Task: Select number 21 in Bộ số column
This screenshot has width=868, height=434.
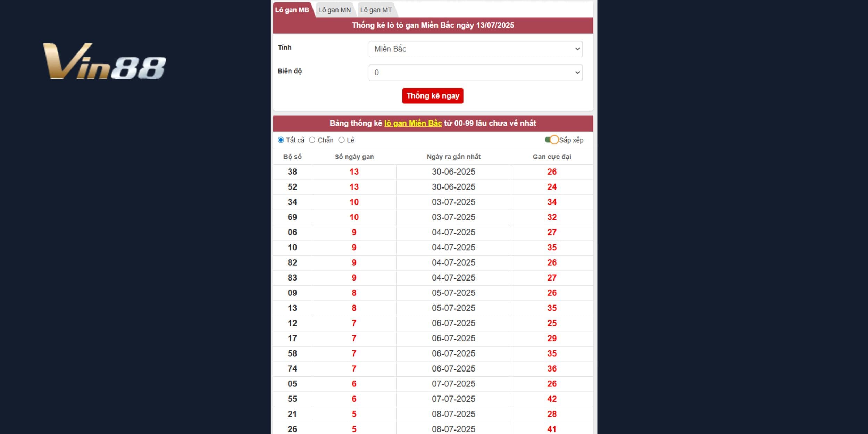Action: tap(292, 414)
